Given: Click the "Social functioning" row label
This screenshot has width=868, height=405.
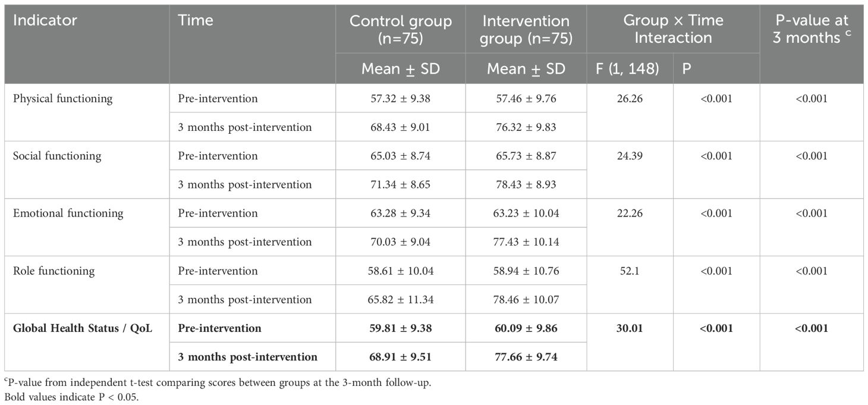Looking at the screenshot, I should point(57,156).
